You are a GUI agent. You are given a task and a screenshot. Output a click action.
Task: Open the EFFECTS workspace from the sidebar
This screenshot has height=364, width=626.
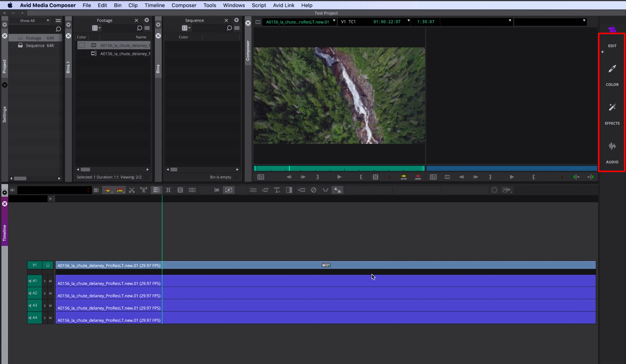tap(612, 114)
